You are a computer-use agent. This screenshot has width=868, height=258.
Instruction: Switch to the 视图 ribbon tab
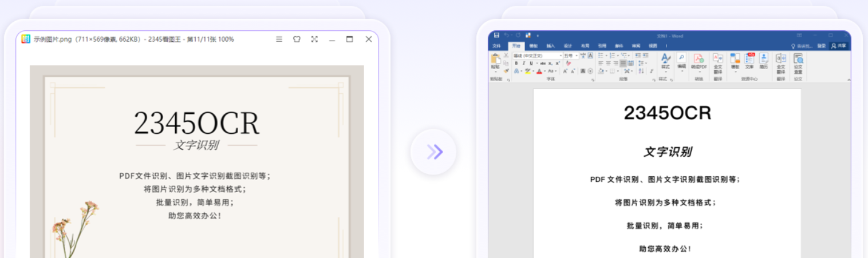pyautogui.click(x=653, y=46)
